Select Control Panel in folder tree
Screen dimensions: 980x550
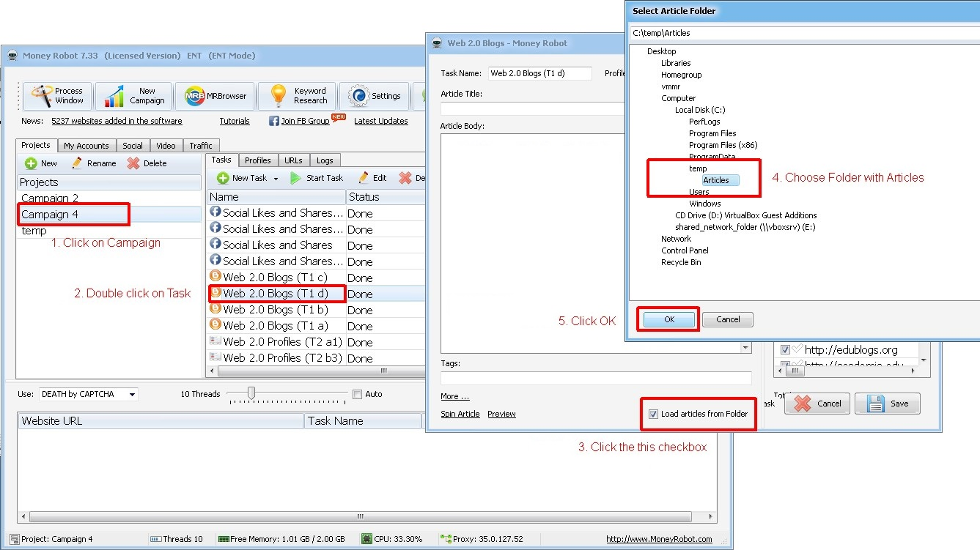pyautogui.click(x=685, y=250)
